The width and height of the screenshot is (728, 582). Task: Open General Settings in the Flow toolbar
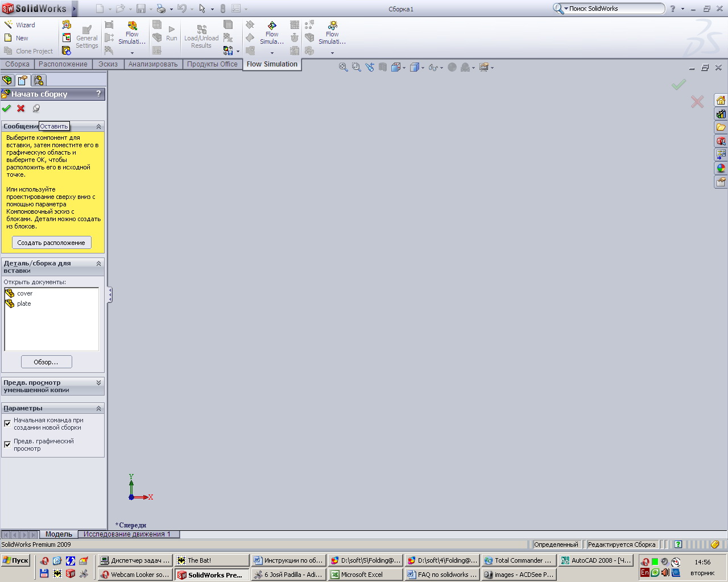[x=87, y=37]
